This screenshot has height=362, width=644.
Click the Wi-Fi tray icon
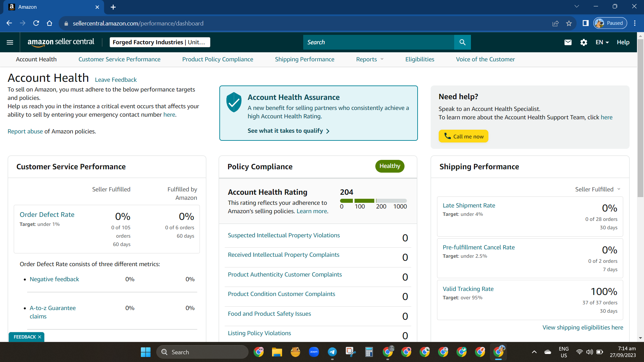point(579,352)
